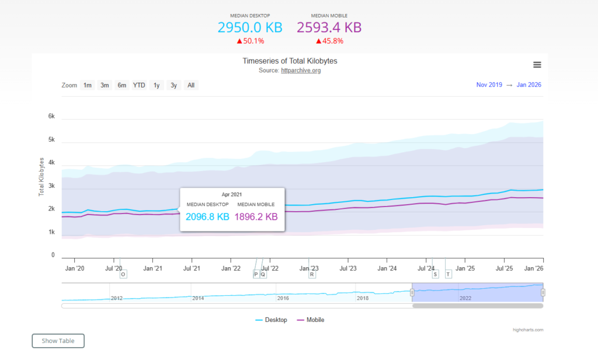The height and width of the screenshot is (364, 598).
Task: Click the navigator horizontal scrollbar thumb
Action: point(477,306)
